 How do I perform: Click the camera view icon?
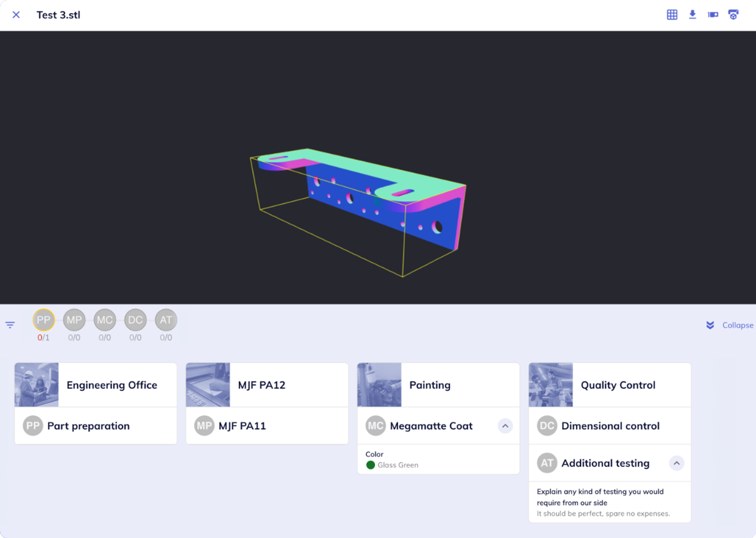tap(713, 15)
